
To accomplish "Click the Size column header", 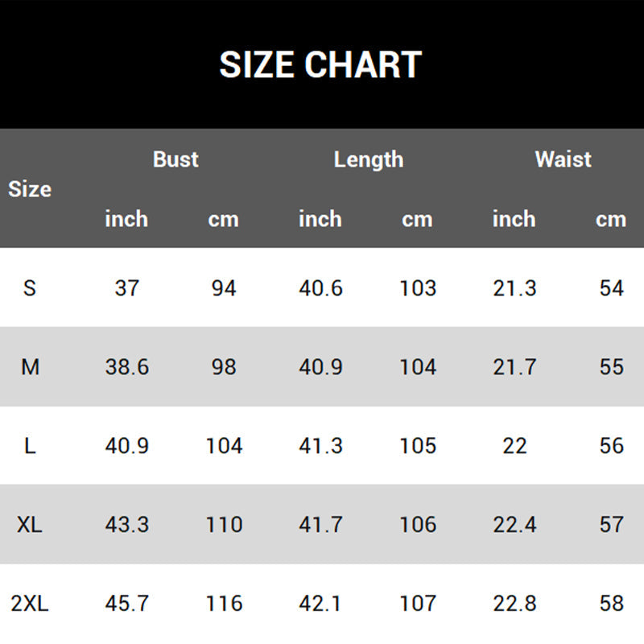I will click(30, 189).
